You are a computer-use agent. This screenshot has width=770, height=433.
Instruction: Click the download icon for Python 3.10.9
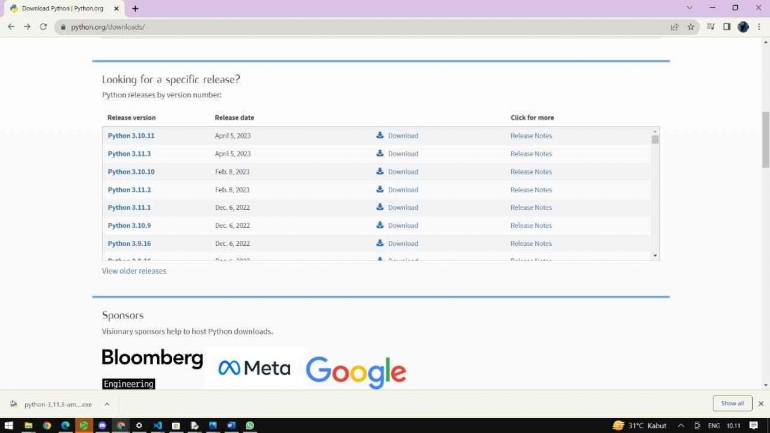click(x=380, y=225)
